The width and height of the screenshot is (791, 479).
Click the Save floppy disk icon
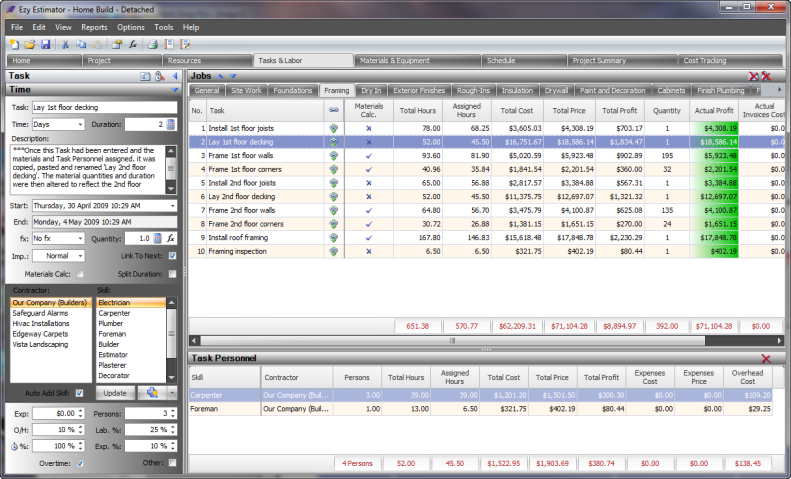(x=44, y=45)
